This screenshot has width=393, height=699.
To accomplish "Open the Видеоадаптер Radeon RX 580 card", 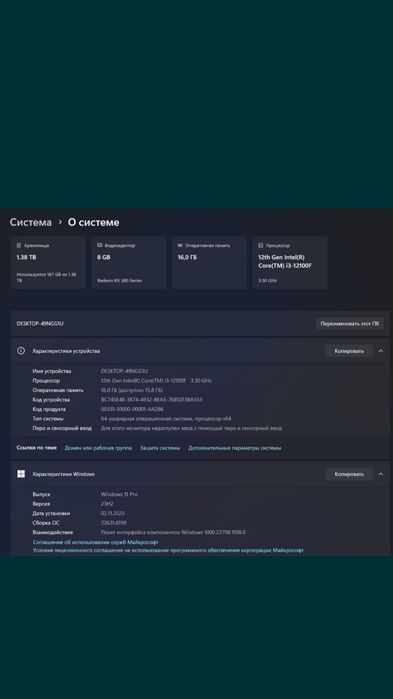I will [129, 263].
